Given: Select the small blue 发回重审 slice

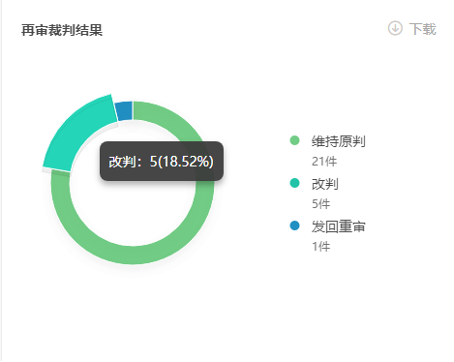Looking at the screenshot, I should click(x=124, y=111).
